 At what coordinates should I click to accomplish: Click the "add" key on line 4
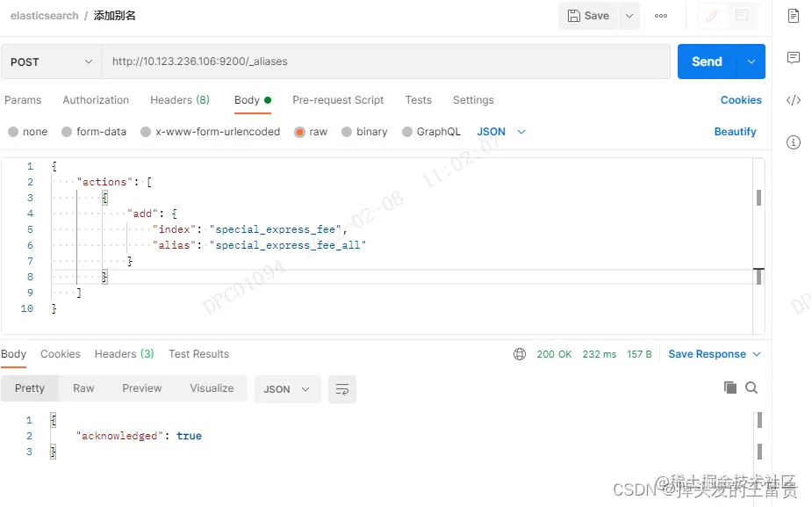[x=142, y=214]
